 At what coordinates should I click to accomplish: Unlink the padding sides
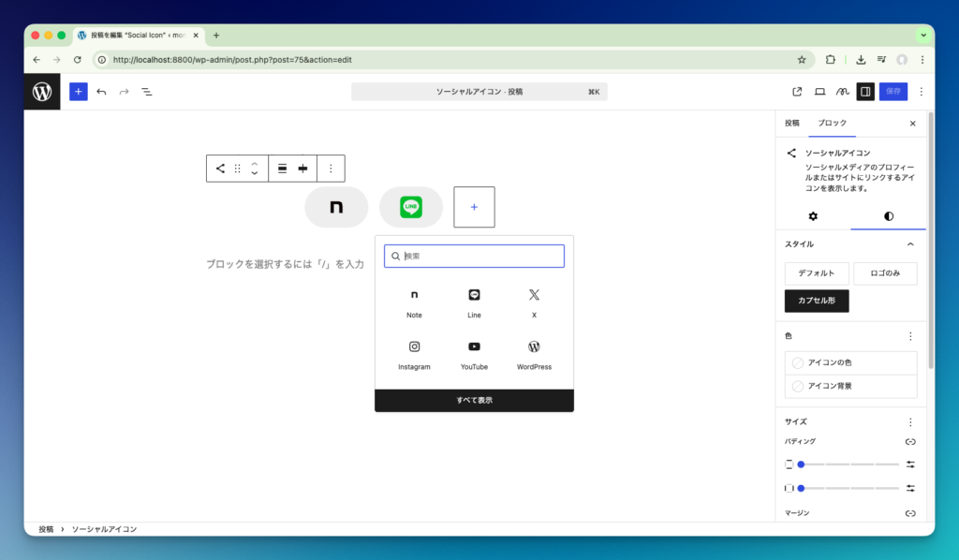pyautogui.click(x=909, y=441)
